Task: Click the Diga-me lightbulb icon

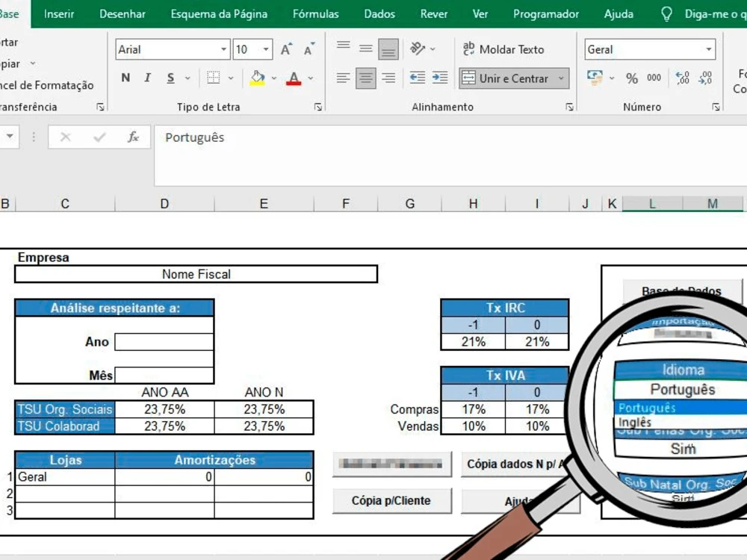Action: pyautogui.click(x=666, y=14)
